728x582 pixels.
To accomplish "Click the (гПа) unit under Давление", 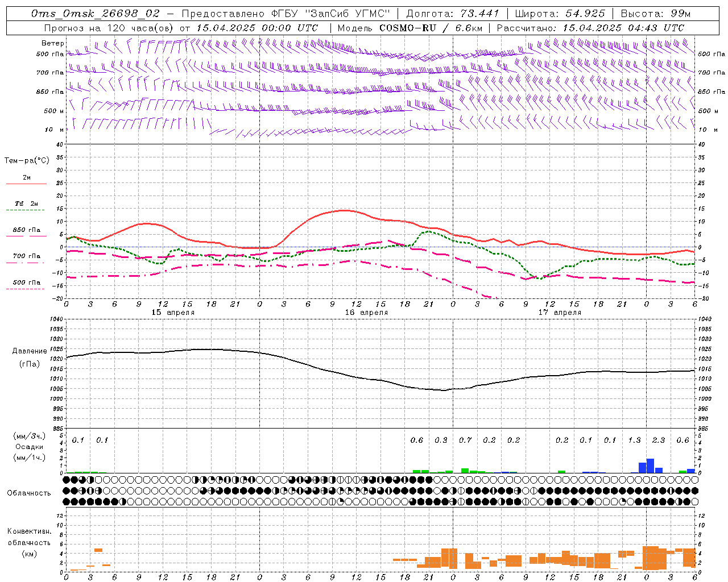I will (30, 364).
